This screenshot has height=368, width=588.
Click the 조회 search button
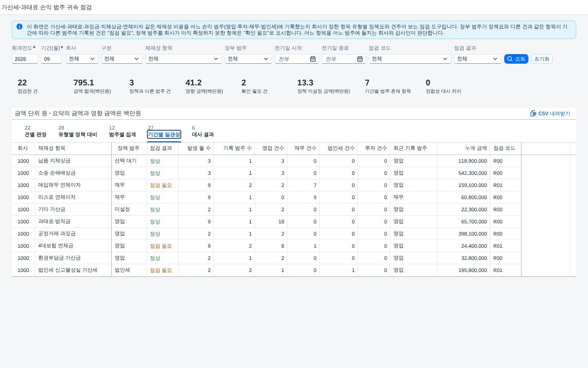[x=516, y=59]
